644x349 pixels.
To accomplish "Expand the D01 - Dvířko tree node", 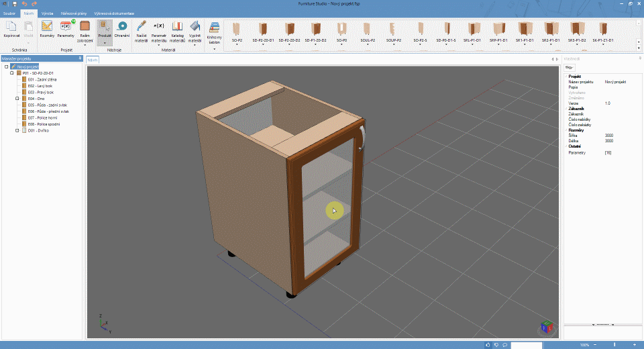I will pos(17,130).
